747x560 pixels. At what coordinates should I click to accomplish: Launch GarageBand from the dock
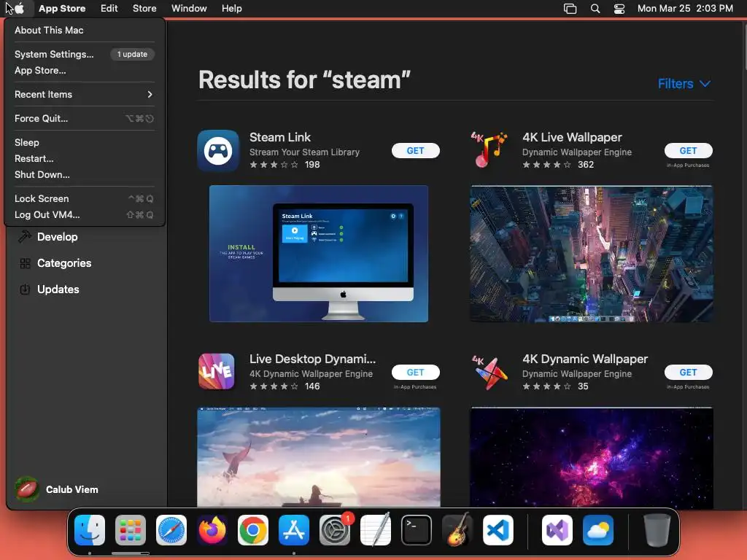pyautogui.click(x=457, y=530)
